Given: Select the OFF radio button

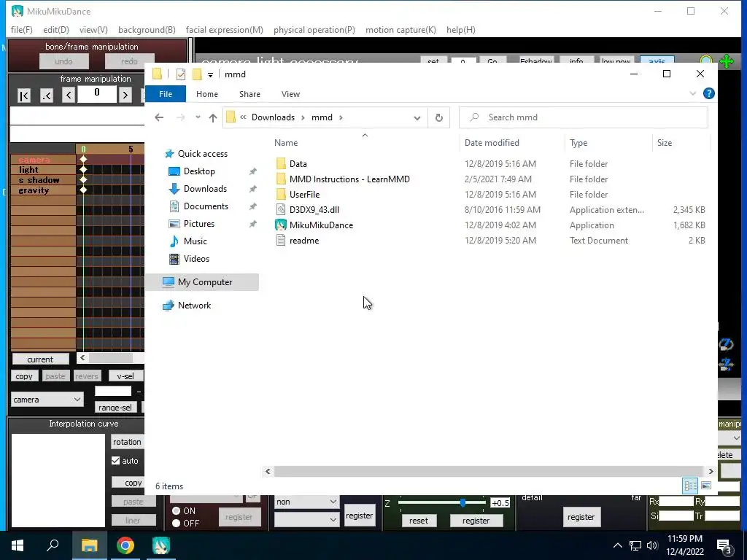Looking at the screenshot, I should click(176, 524).
